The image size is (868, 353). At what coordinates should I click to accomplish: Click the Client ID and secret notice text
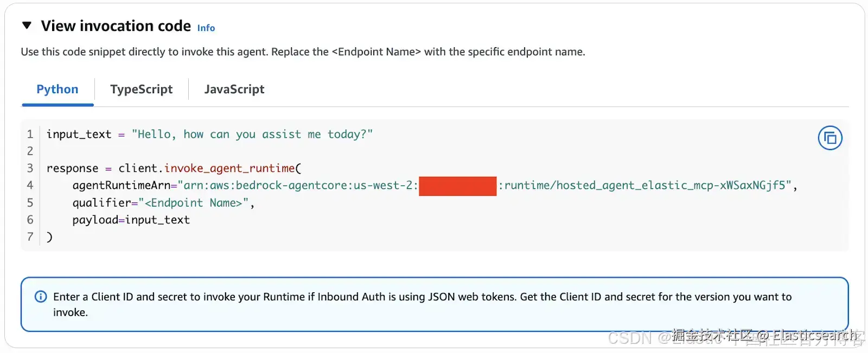(x=422, y=297)
